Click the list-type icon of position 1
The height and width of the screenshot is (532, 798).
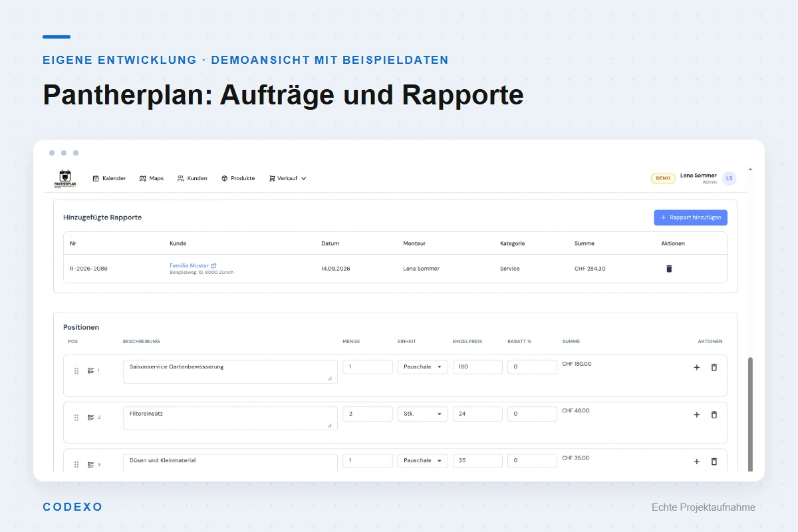(90, 370)
